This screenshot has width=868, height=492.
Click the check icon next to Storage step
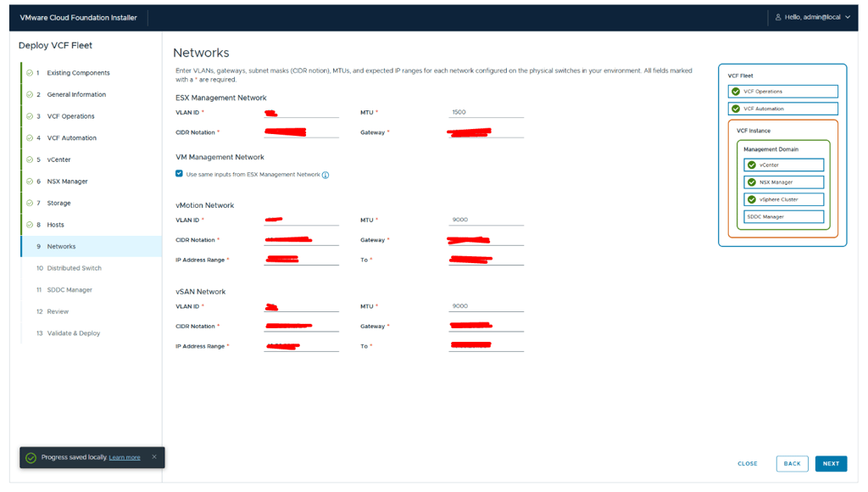tap(30, 203)
